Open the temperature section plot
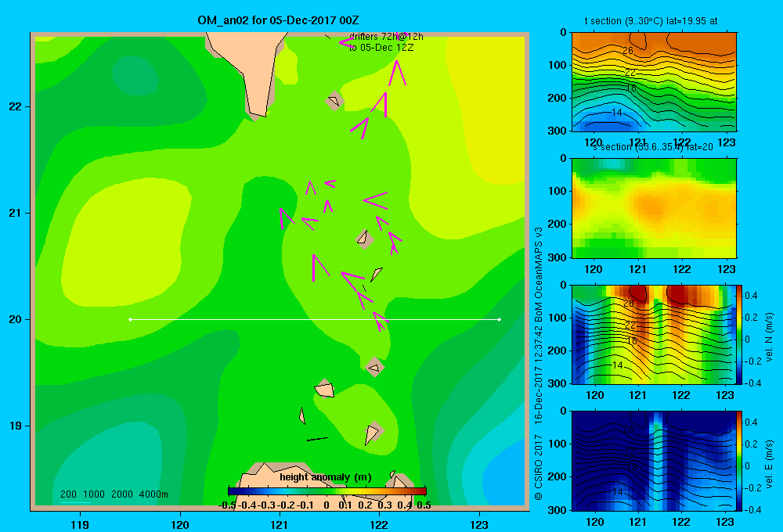783x532 pixels. coord(654,82)
